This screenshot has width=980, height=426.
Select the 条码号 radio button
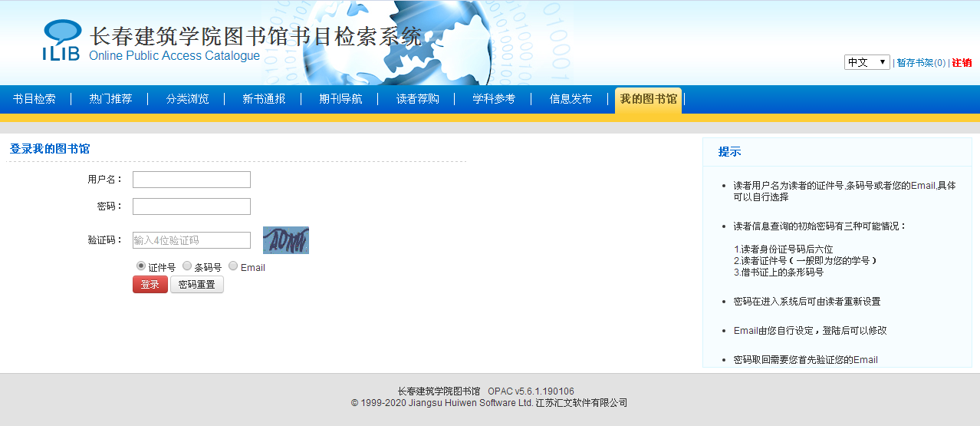pos(187,266)
